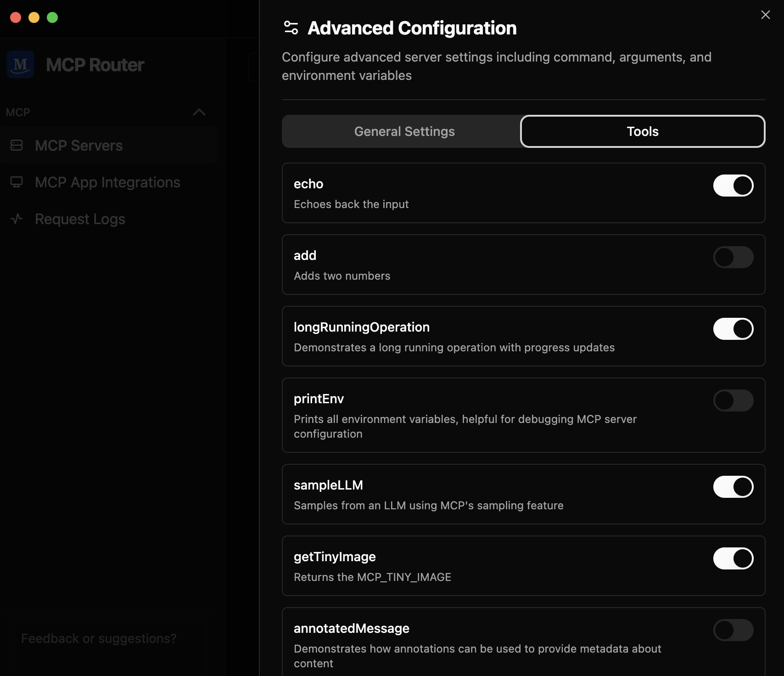Click the MCP Router logo icon

point(20,64)
